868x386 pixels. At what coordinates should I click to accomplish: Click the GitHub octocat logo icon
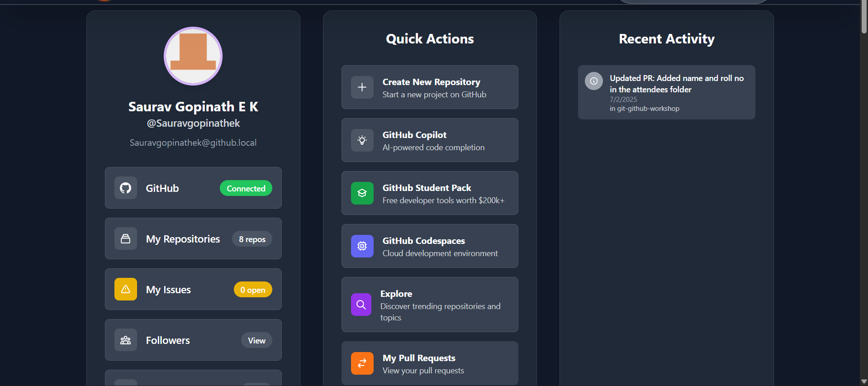(x=125, y=188)
